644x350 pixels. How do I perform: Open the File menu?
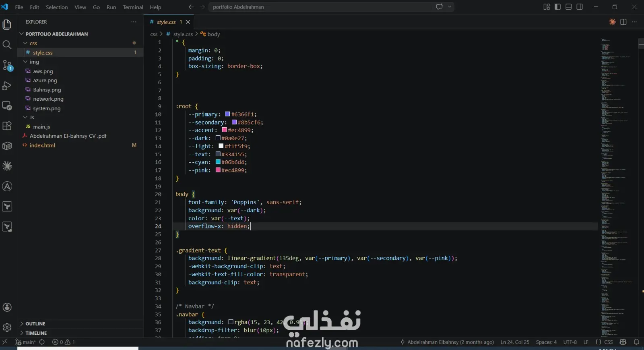pyautogui.click(x=19, y=7)
